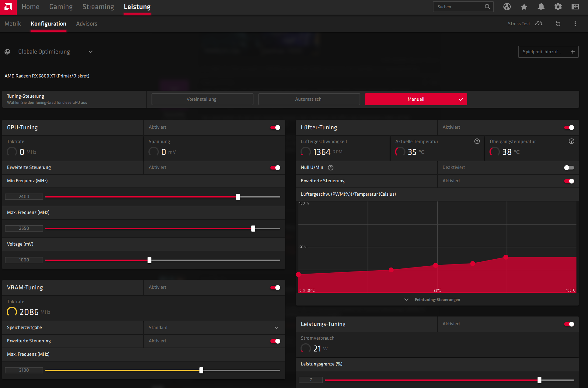588x388 pixels.
Task: Open the three-dot more options menu
Action: click(575, 24)
